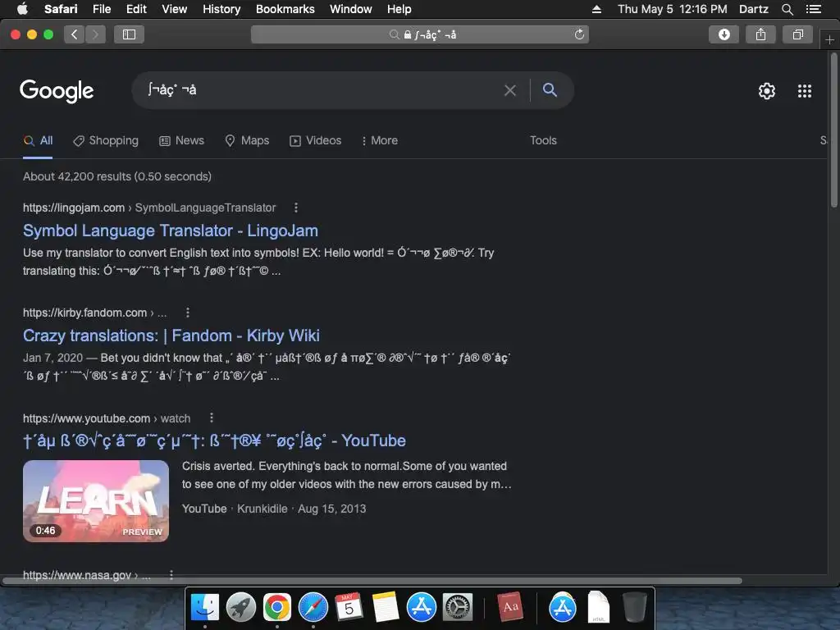Switch to the News tab
Viewport: 840px width, 630px height.
click(181, 141)
